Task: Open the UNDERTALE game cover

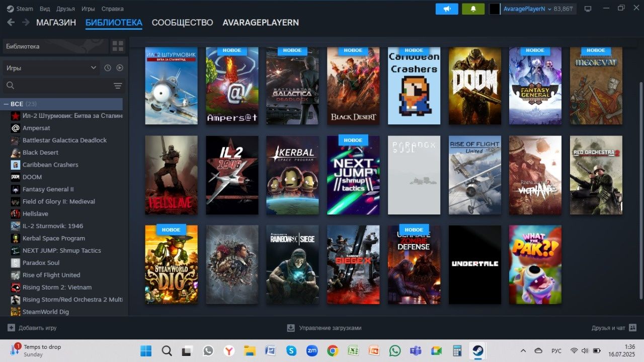Action: tap(475, 264)
